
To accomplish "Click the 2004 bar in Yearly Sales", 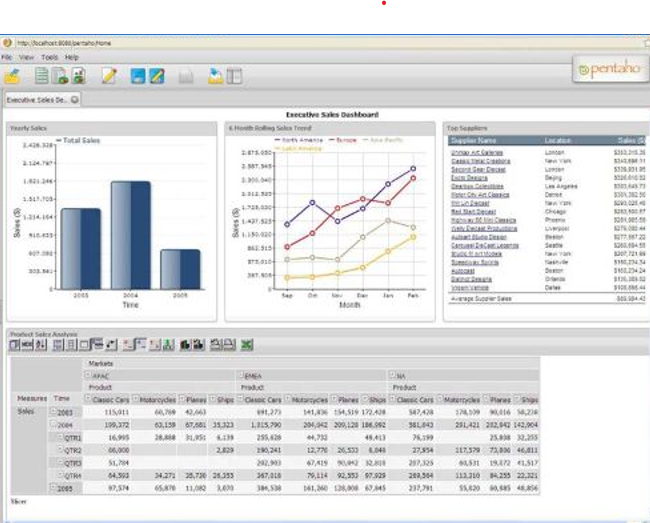I will 131,235.
